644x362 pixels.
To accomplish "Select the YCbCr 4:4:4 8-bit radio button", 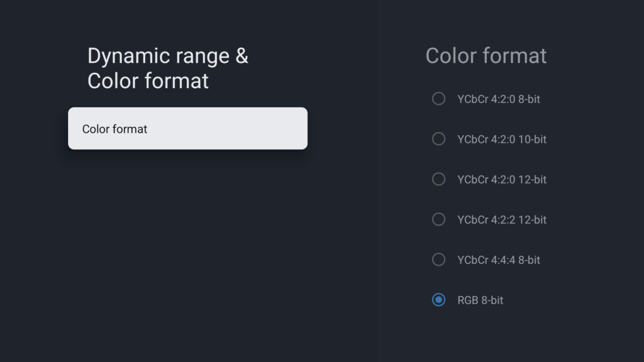I will coord(438,260).
